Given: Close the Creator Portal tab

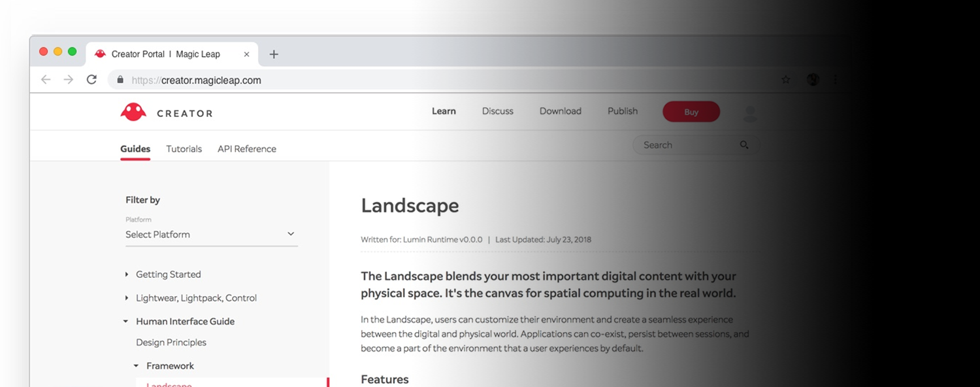Looking at the screenshot, I should coord(246,54).
